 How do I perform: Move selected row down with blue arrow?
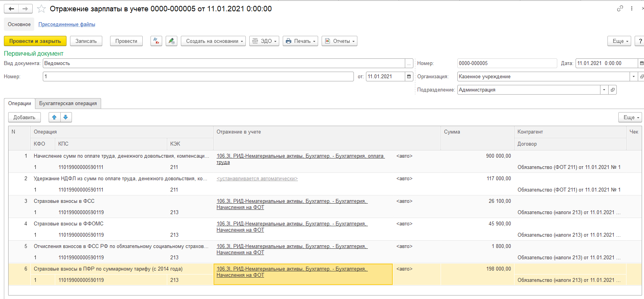click(66, 117)
